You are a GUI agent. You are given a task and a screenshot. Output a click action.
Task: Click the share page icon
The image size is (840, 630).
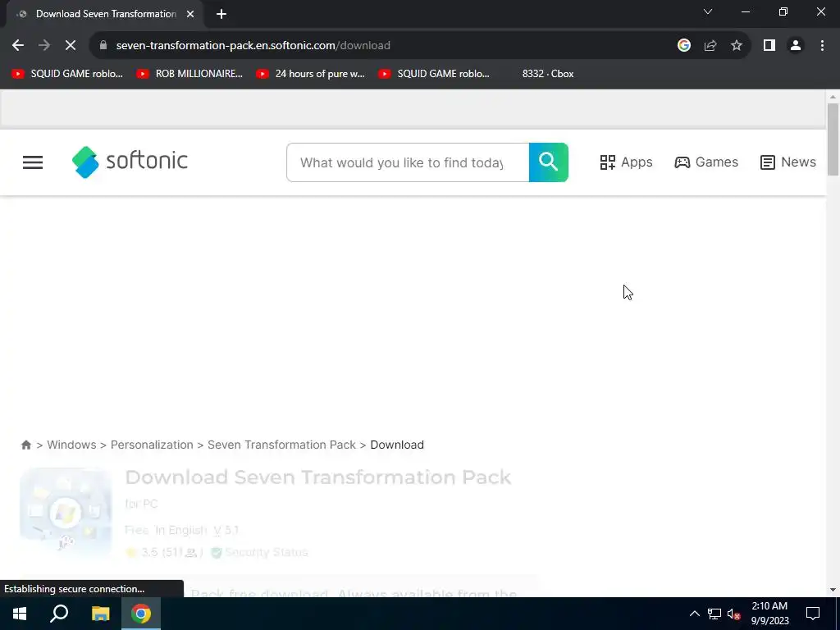pyautogui.click(x=710, y=46)
